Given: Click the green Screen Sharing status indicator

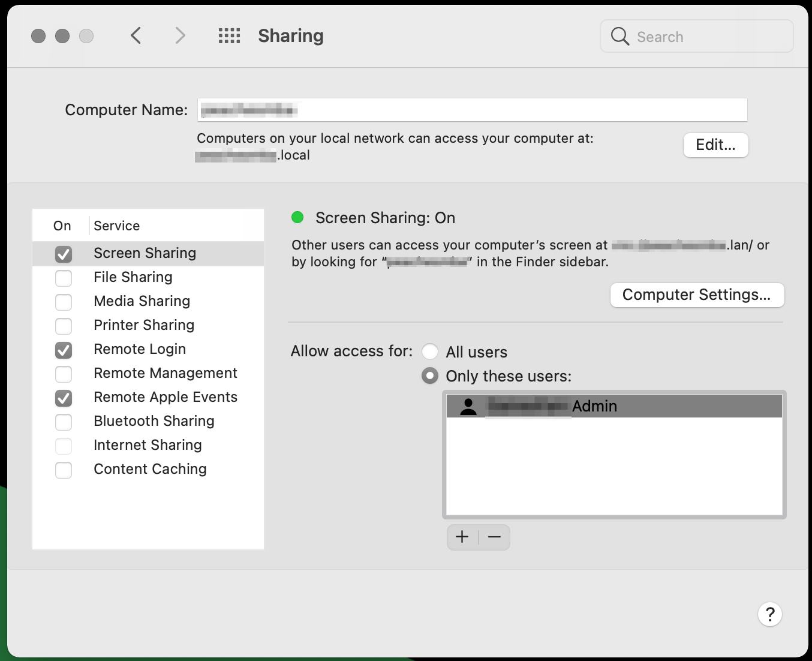Looking at the screenshot, I should (x=297, y=217).
